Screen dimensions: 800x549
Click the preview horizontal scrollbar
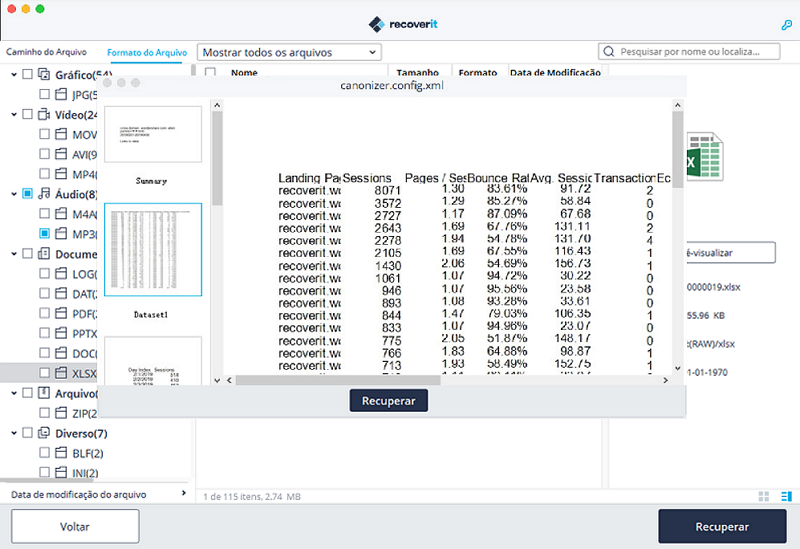[x=338, y=380]
